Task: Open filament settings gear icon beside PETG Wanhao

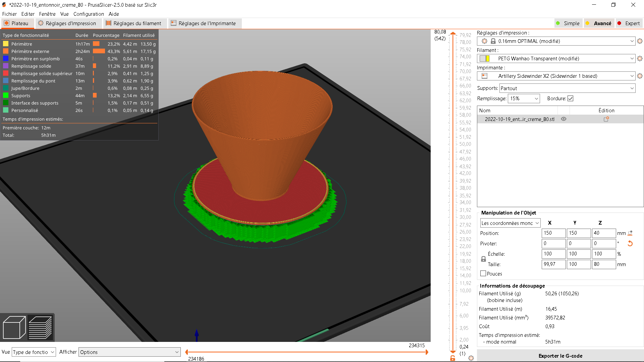Action: click(x=640, y=58)
